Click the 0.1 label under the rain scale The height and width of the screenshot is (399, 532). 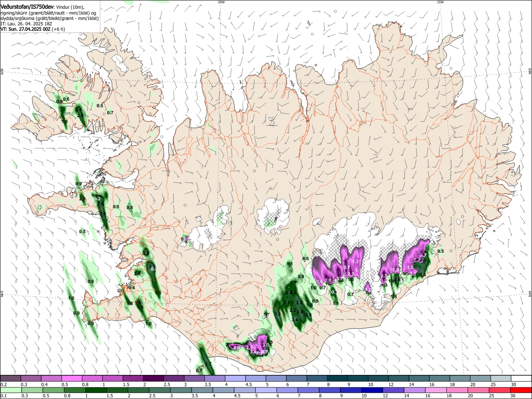[x=3, y=396]
